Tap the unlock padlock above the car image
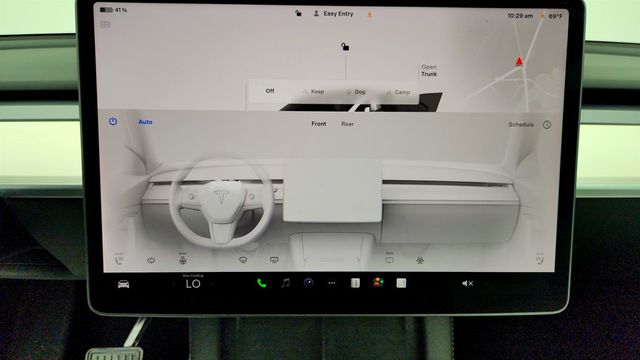The height and width of the screenshot is (360, 640). point(345,47)
